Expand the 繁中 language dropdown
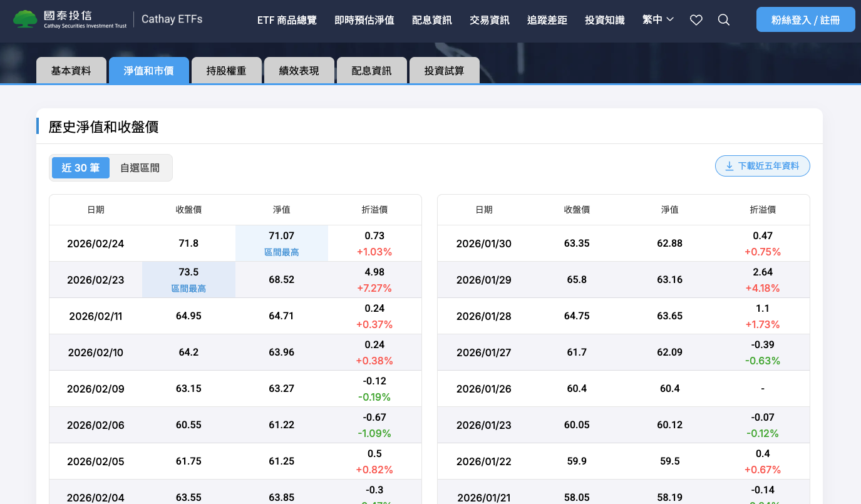 pyautogui.click(x=657, y=20)
